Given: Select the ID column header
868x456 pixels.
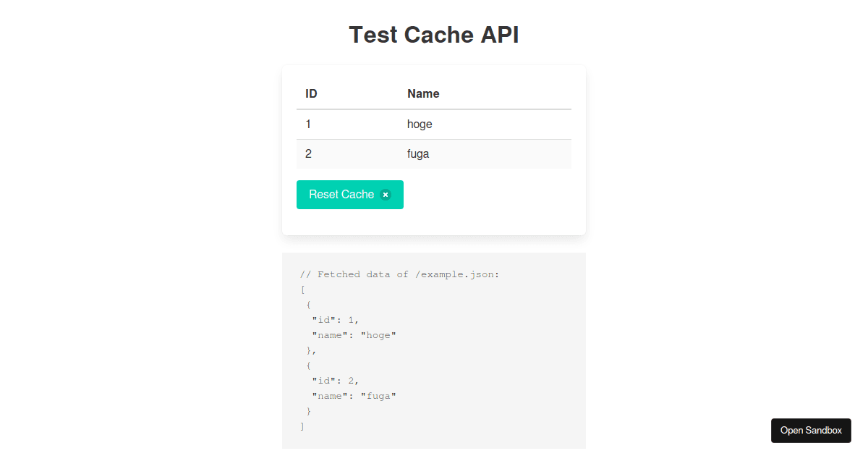Looking at the screenshot, I should [x=311, y=93].
